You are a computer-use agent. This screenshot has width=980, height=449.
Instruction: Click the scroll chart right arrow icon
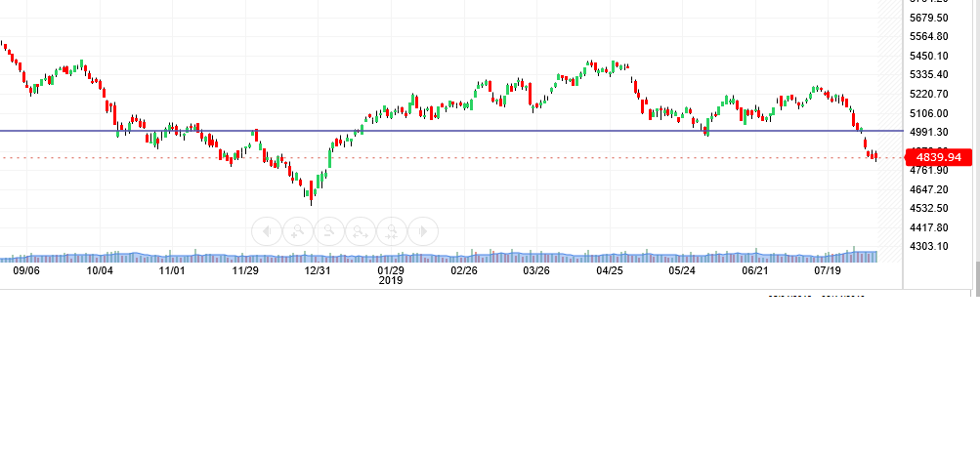(423, 231)
